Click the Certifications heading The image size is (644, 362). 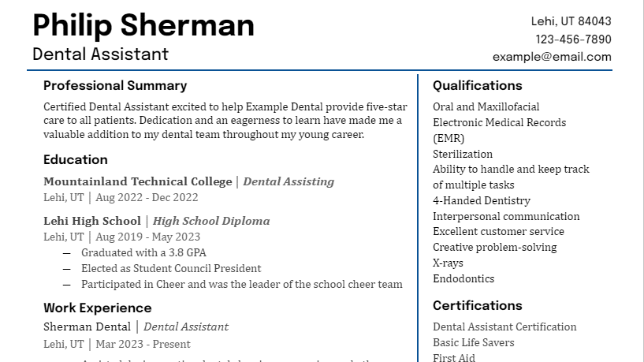pos(477,306)
